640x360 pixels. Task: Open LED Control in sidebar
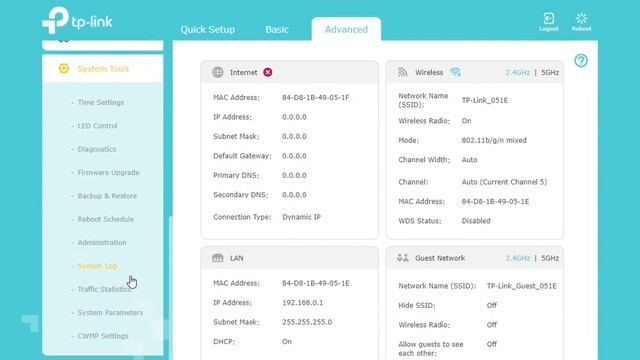(97, 126)
